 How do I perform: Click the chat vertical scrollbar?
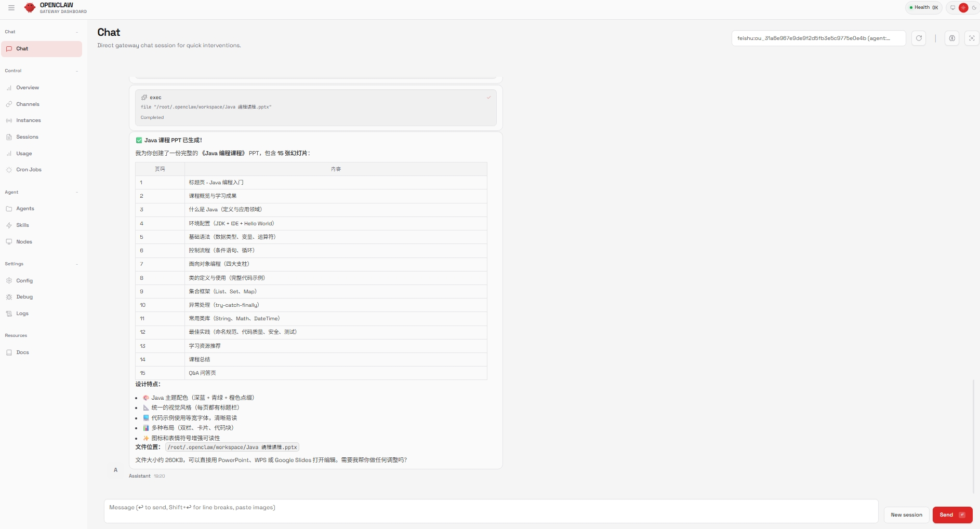point(973,436)
